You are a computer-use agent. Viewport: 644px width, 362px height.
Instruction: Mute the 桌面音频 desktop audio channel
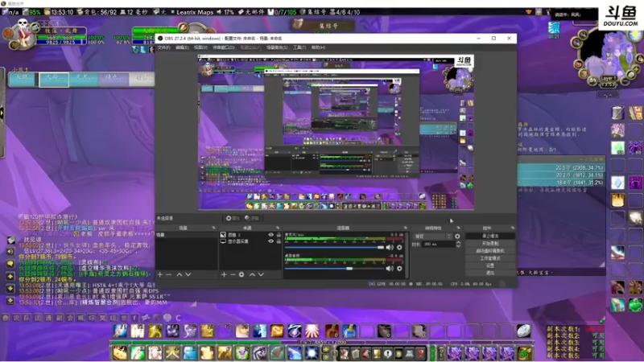pos(390,269)
